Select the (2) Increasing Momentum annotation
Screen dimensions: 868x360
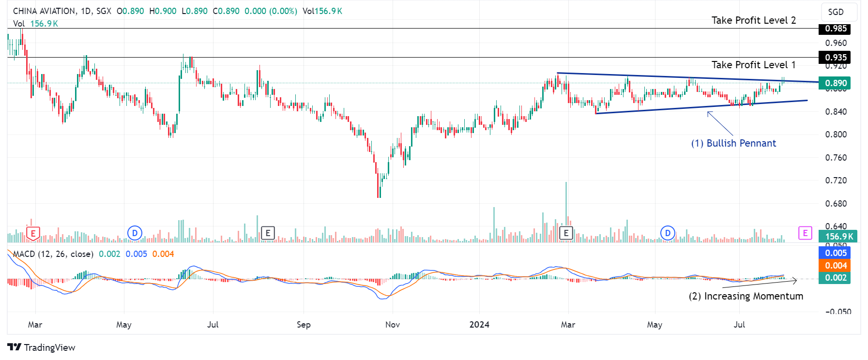746,296
